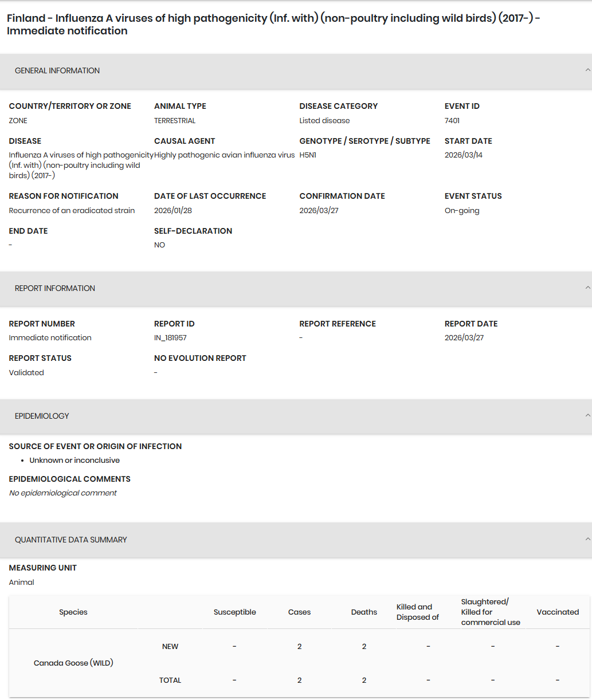Click the REPORT INFORMATION section title text
The width and height of the screenshot is (592, 700).
pos(55,289)
